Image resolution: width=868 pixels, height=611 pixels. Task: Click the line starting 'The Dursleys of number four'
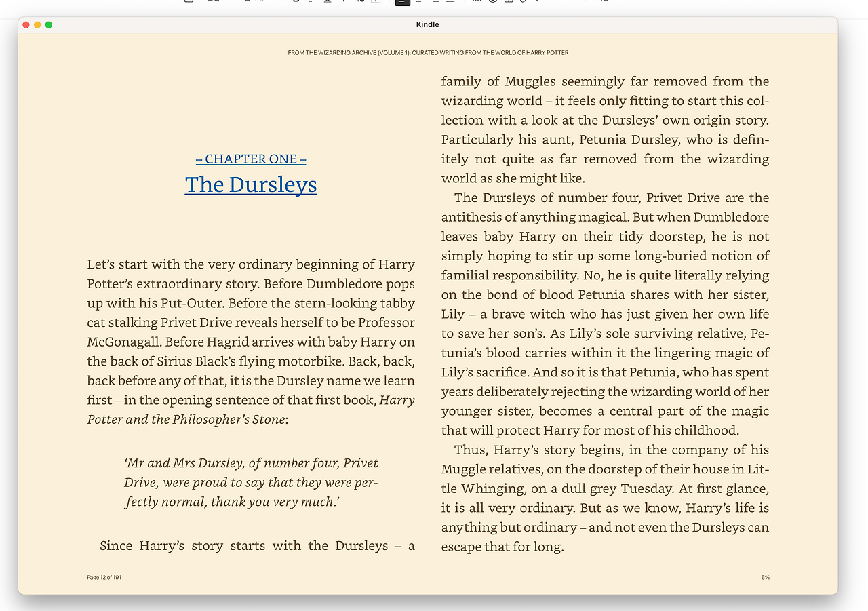[612, 197]
